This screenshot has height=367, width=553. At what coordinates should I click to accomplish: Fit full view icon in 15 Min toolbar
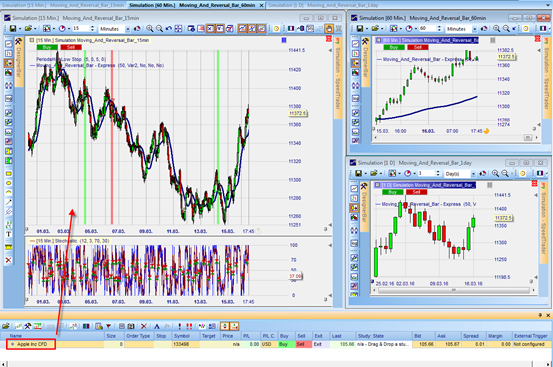(x=178, y=29)
